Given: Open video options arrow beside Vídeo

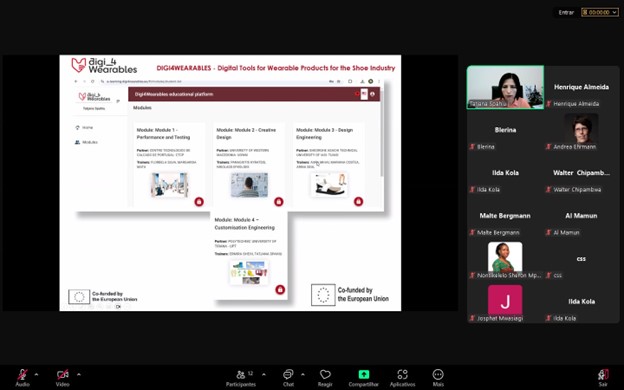Looking at the screenshot, I should 79,374.
